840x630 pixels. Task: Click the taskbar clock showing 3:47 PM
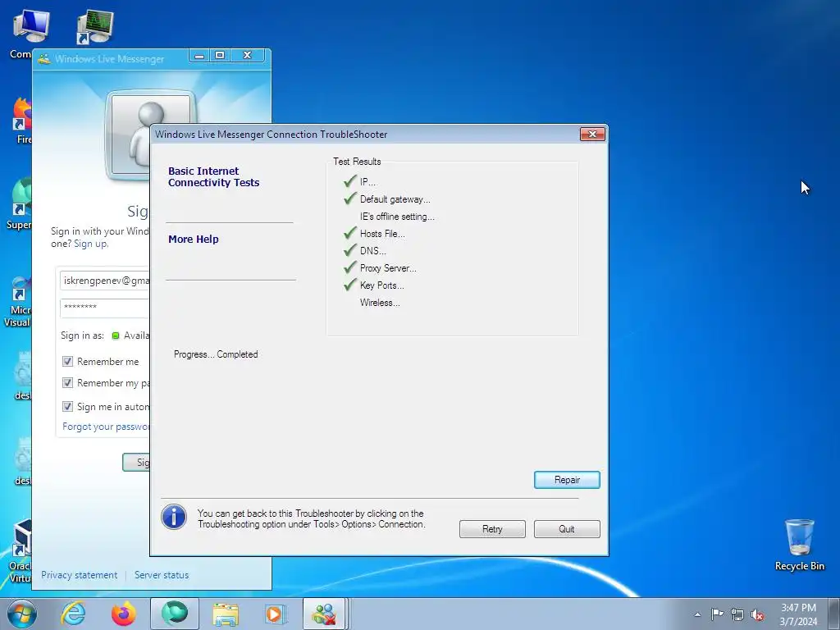[798, 614]
